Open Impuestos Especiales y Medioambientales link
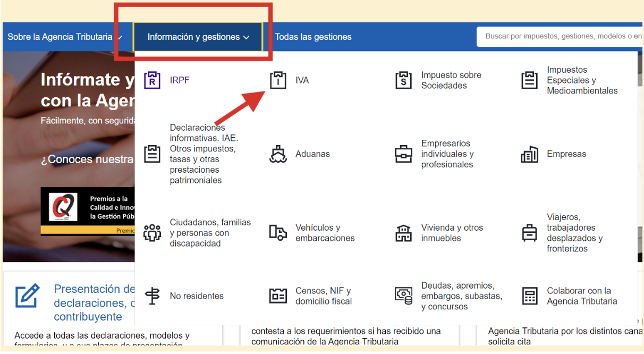This screenshot has height=354, width=644. click(582, 80)
